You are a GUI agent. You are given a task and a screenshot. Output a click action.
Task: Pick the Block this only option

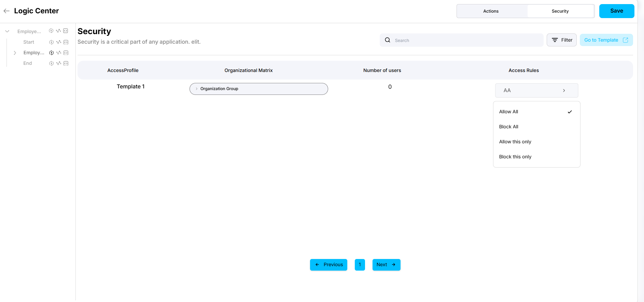(x=515, y=157)
